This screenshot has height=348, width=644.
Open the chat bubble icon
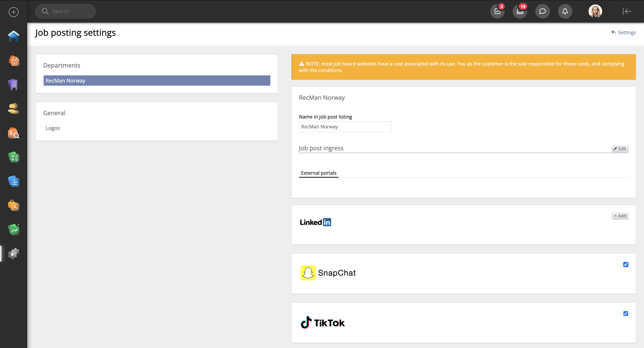point(542,11)
